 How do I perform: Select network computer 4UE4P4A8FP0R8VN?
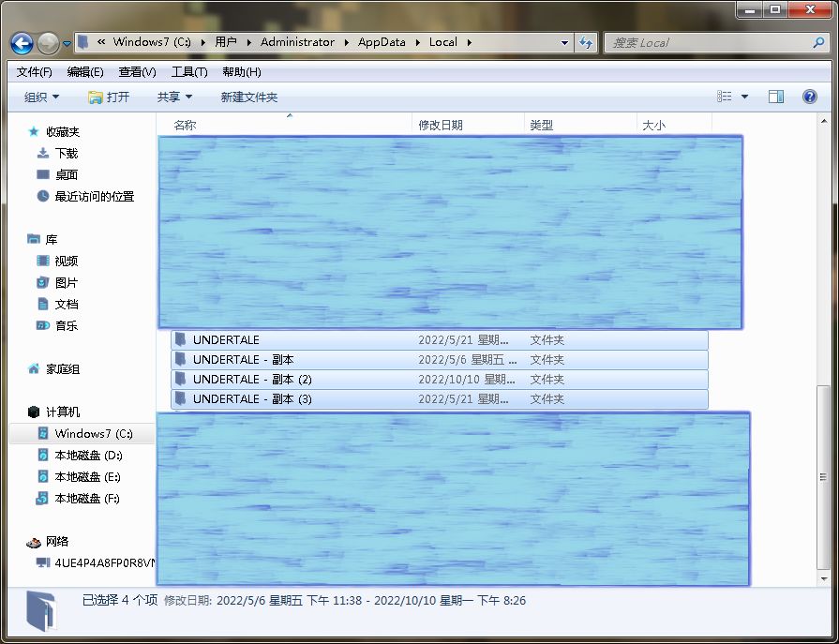tap(104, 562)
